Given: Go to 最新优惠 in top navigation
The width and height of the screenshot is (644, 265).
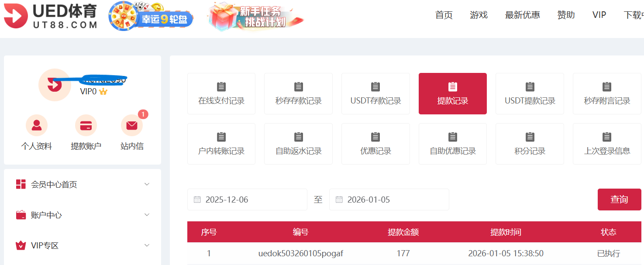Looking at the screenshot, I should click(x=522, y=15).
